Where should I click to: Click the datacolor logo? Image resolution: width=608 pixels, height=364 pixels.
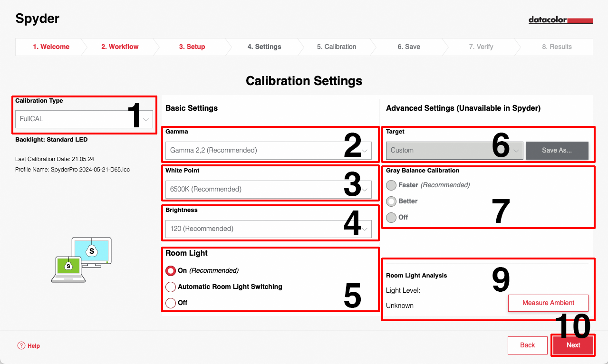click(x=560, y=20)
